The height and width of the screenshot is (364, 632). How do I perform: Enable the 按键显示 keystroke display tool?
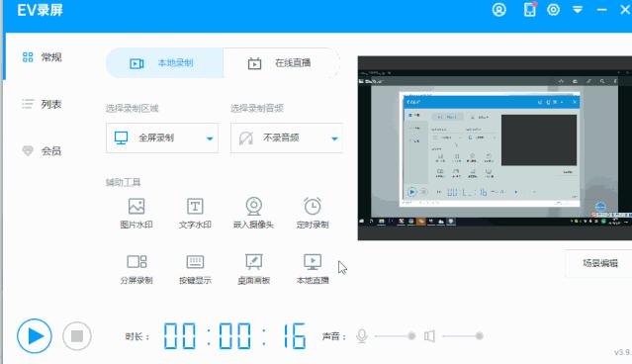pos(195,269)
